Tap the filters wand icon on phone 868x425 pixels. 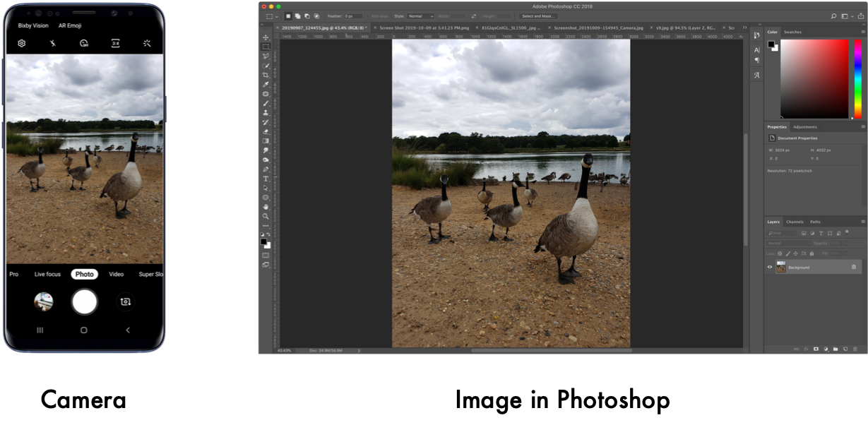click(x=147, y=43)
